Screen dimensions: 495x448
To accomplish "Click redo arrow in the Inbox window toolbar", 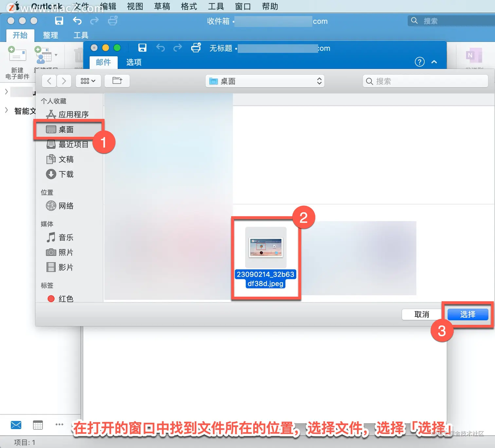I will pos(95,21).
